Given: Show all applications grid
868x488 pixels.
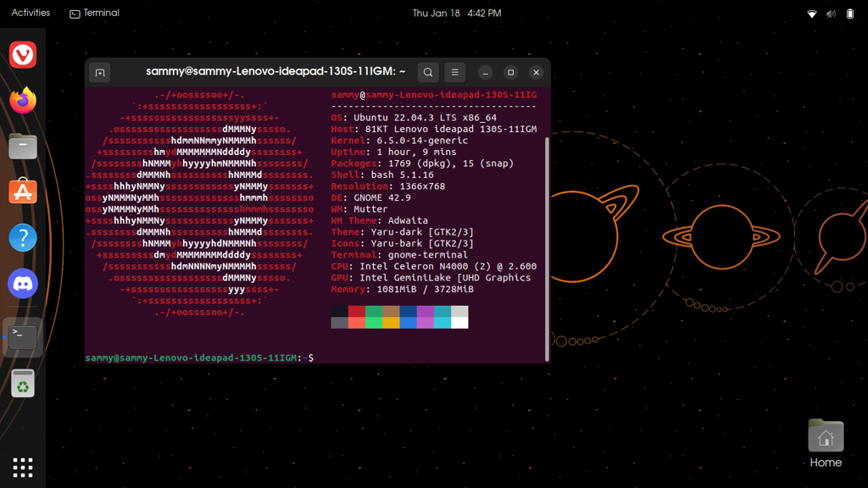Looking at the screenshot, I should (23, 467).
